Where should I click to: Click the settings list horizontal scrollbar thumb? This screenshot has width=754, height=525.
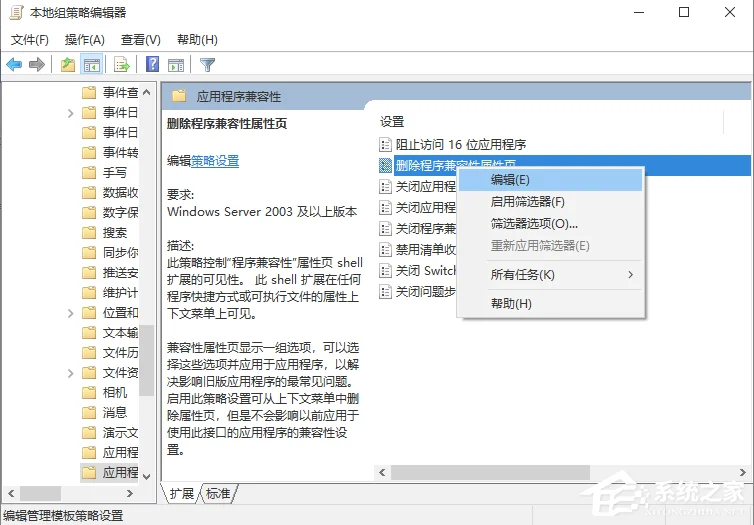click(x=490, y=473)
